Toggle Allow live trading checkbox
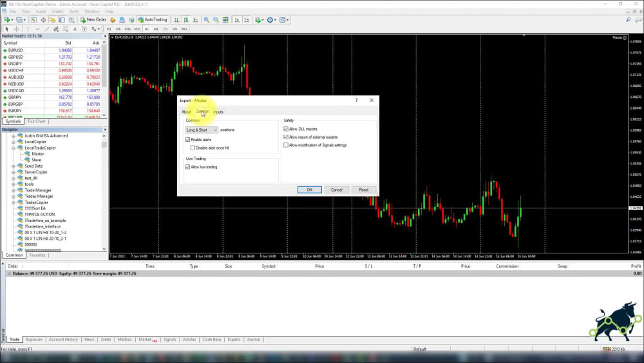 187,167
